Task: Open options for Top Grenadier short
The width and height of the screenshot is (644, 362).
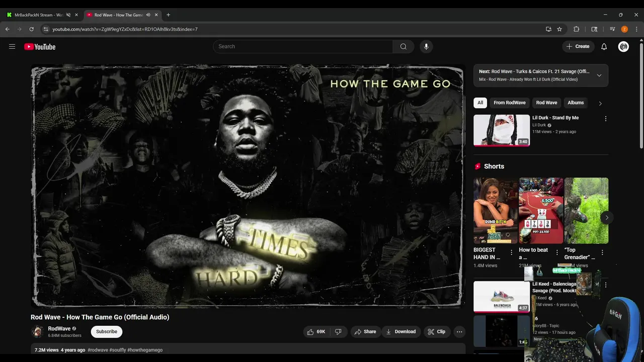Action: [x=602, y=252]
